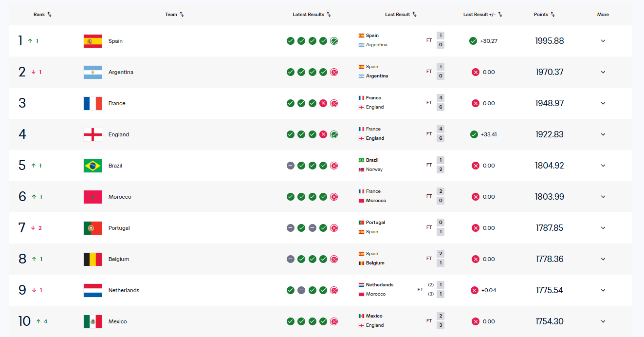Click Belgium's points value 1778.36

point(550,259)
